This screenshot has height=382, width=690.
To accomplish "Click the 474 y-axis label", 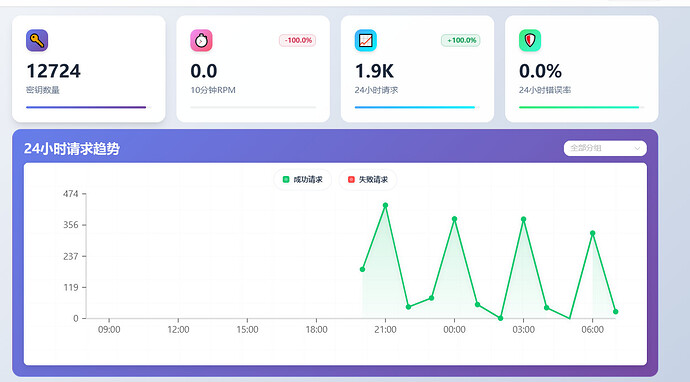I will [x=70, y=194].
